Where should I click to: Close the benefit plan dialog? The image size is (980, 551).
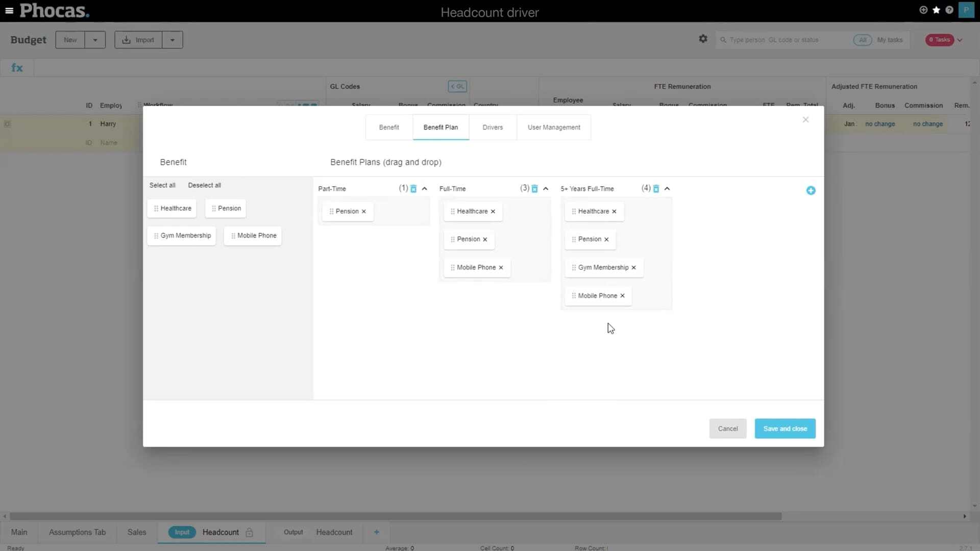pos(805,119)
